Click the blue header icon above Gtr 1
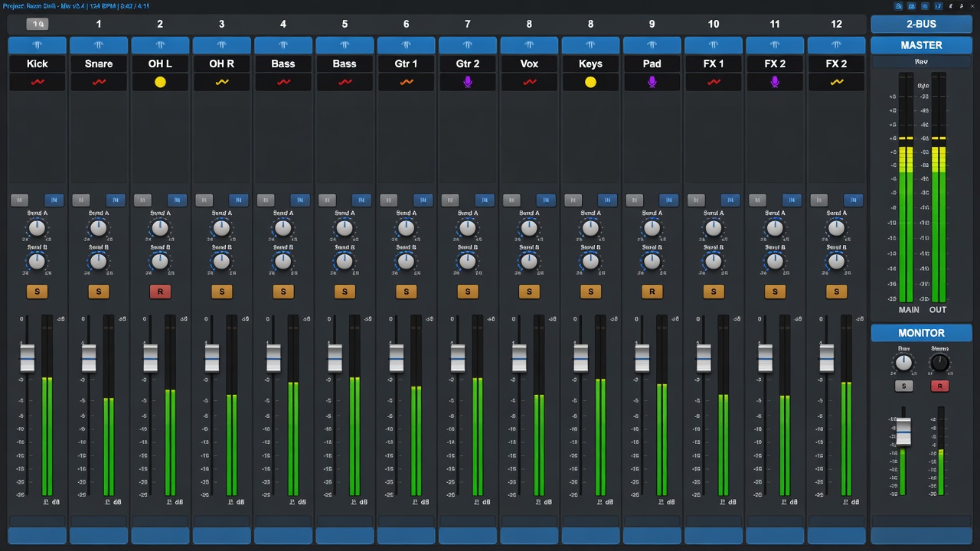 click(x=406, y=45)
